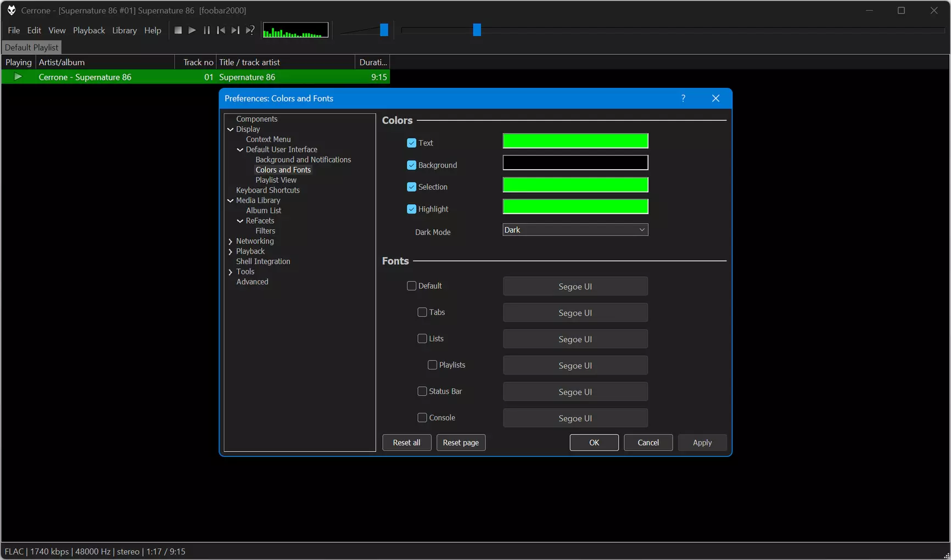Image resolution: width=951 pixels, height=560 pixels.
Task: Collapse the Display tree node
Action: pos(231,129)
